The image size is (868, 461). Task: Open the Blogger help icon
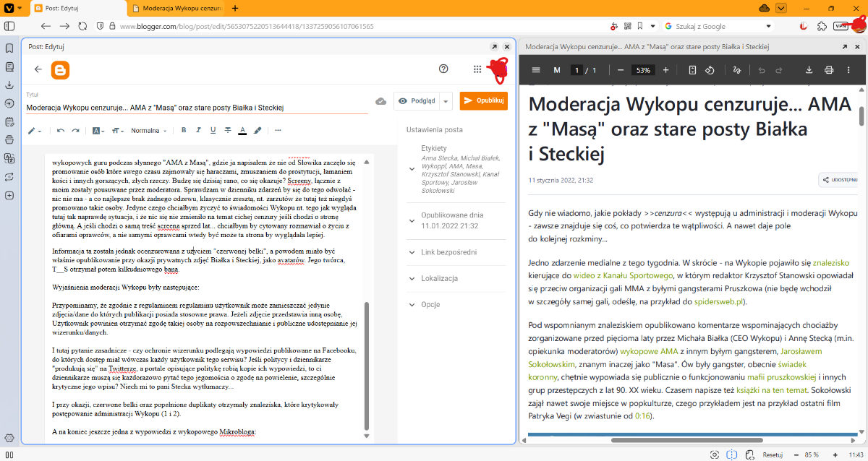tap(444, 69)
